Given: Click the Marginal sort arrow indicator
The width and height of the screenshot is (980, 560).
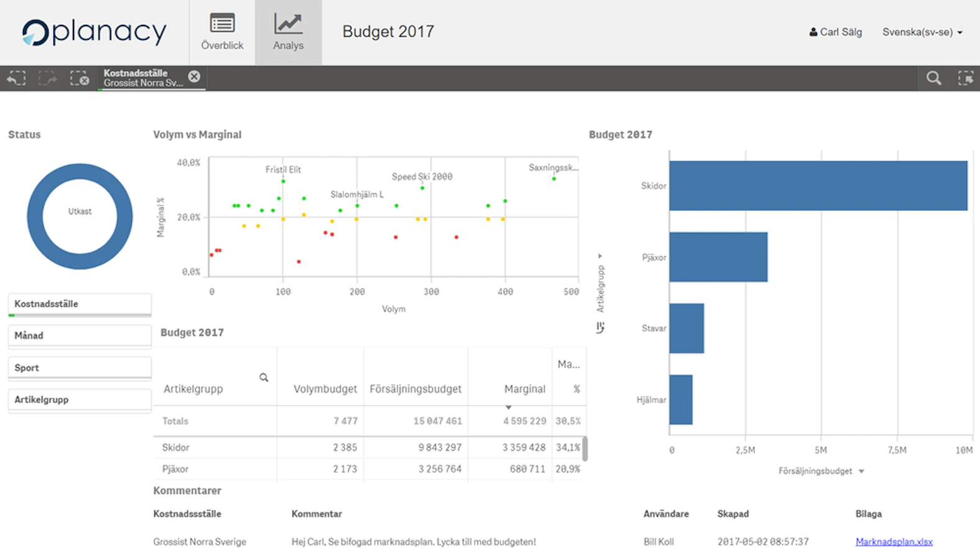Looking at the screenshot, I should click(509, 408).
